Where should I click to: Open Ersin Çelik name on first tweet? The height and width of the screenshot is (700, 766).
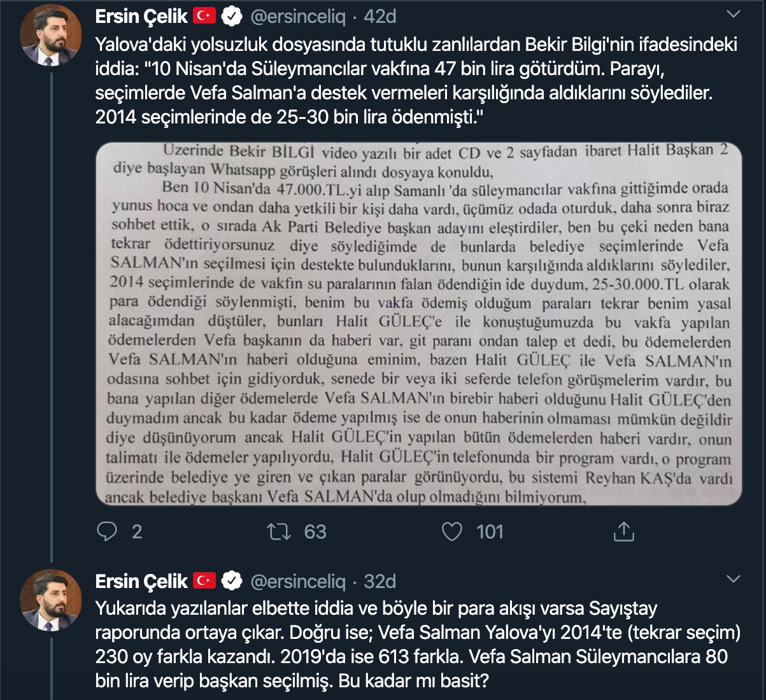pyautogui.click(x=141, y=16)
